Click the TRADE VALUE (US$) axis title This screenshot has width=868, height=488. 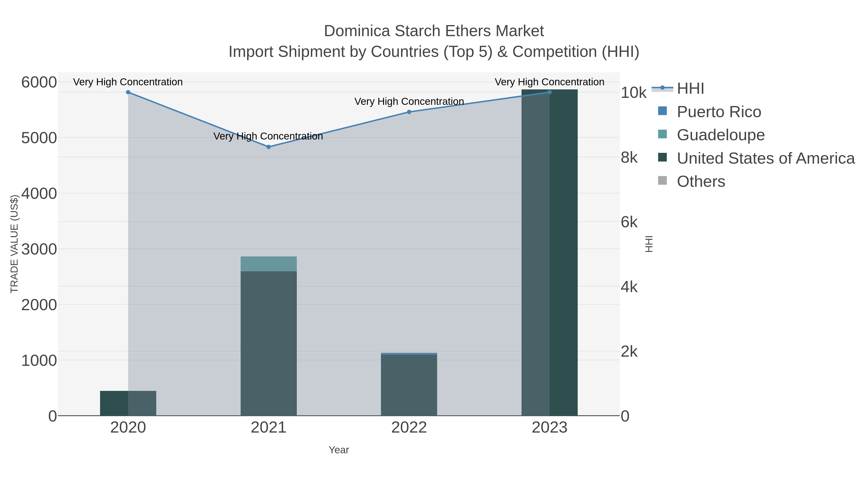point(14,244)
